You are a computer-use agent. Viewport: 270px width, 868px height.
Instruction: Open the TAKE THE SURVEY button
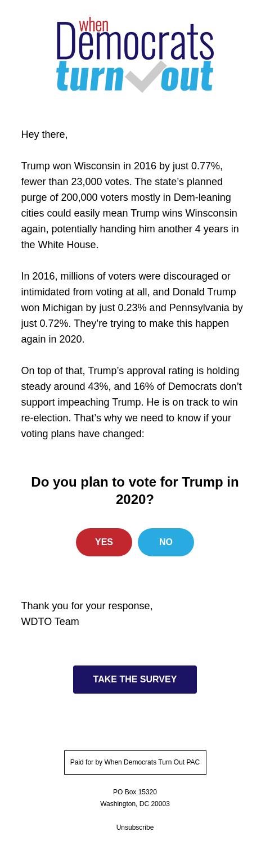tap(135, 680)
